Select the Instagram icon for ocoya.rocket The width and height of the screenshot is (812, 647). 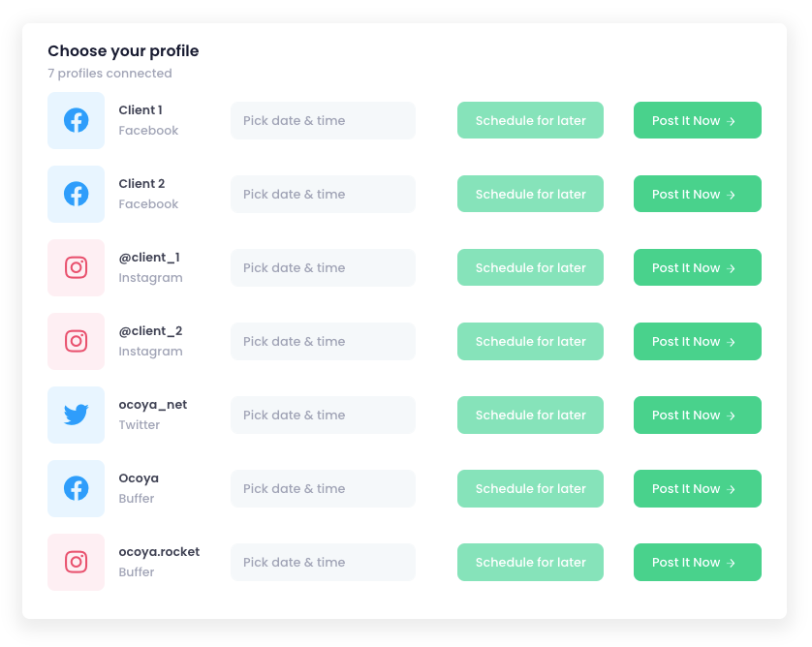(77, 562)
